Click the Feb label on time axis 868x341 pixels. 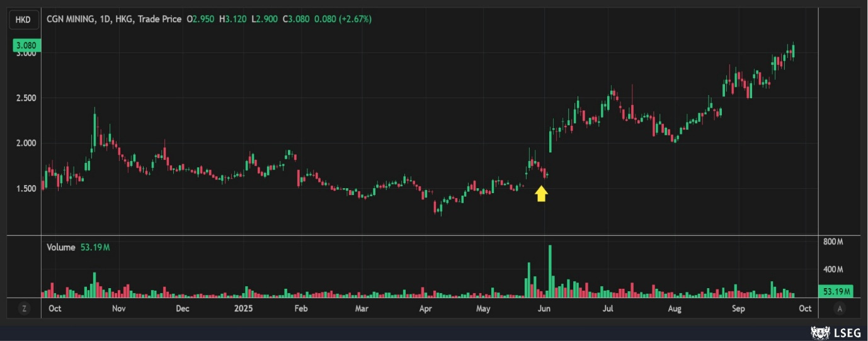coord(301,309)
